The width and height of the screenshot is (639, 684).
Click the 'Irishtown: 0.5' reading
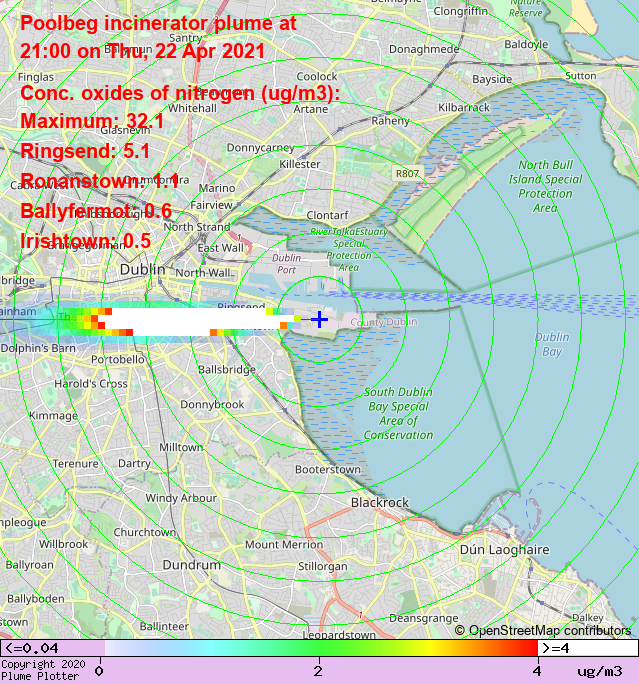pos(85,241)
